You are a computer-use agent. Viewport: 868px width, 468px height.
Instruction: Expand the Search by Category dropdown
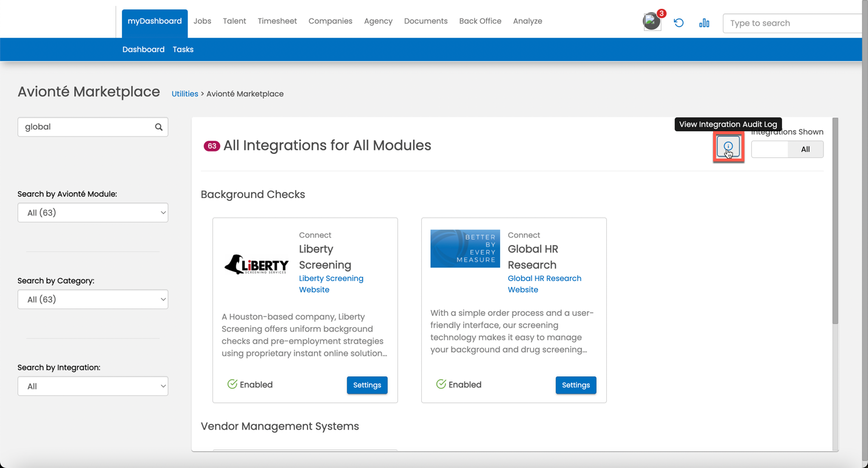93,300
